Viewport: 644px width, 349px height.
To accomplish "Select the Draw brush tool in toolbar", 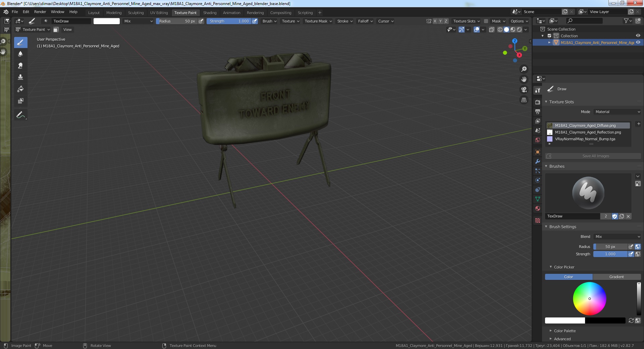I will tap(20, 42).
